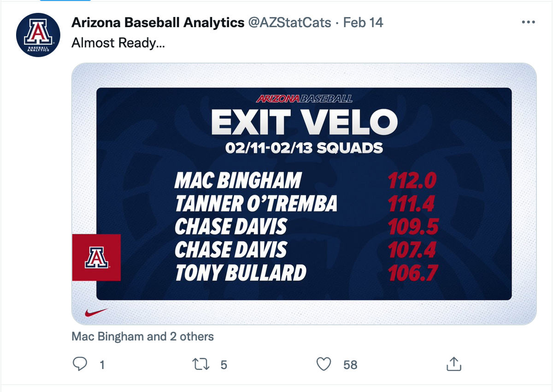The height and width of the screenshot is (392, 553).
Task: Click the reply count showing 1
Action: point(102,364)
